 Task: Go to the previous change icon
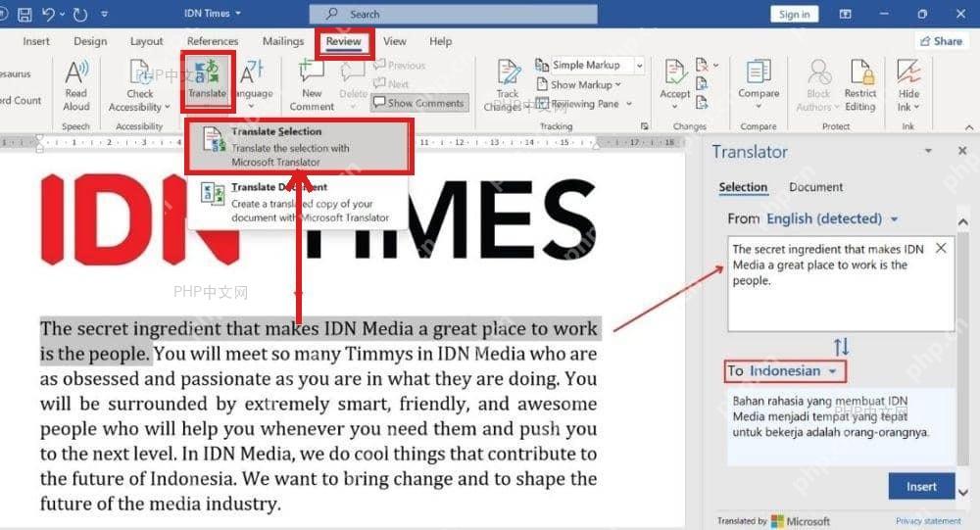coord(702,83)
